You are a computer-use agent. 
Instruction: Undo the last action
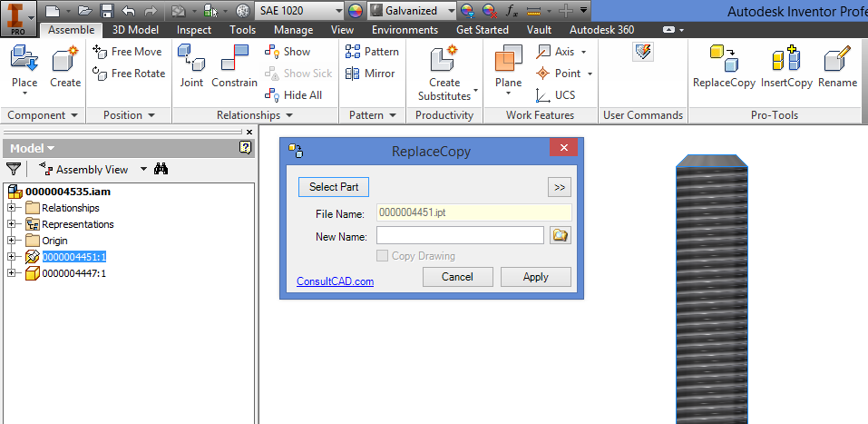click(129, 11)
